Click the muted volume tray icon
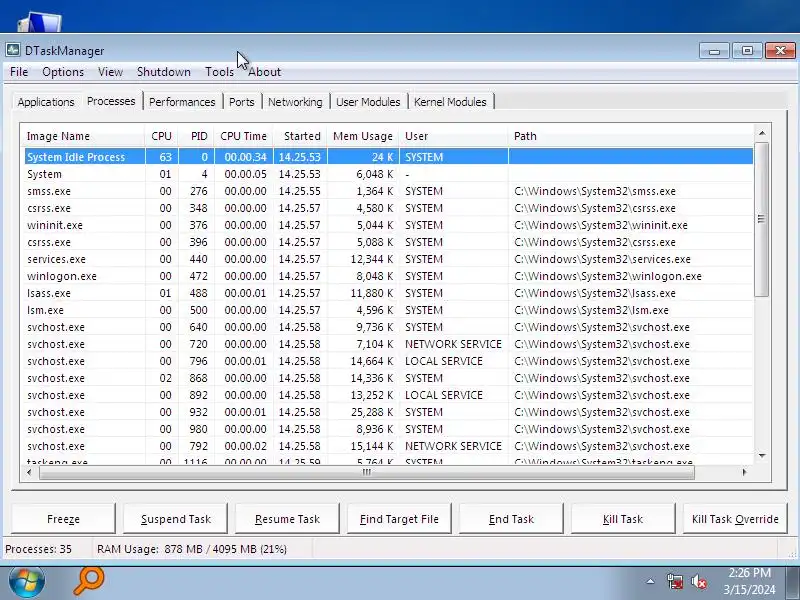This screenshot has width=800, height=600. pos(698,582)
